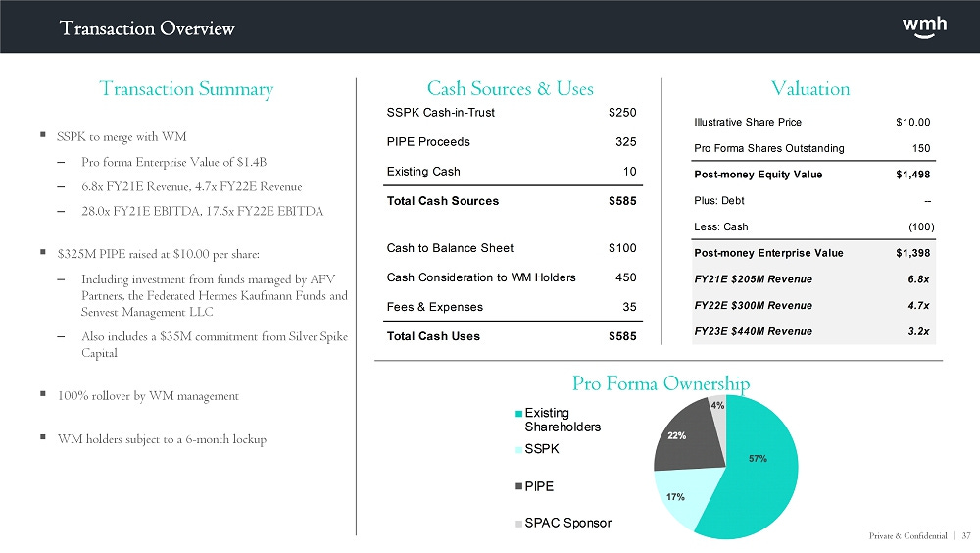
Task: Click the 325 PIPE Proceeds value
Action: tap(625, 142)
